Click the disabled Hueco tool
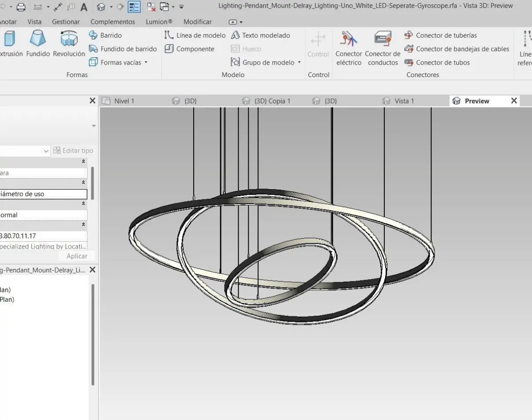Screen dimensions: 532x420 click(246, 49)
